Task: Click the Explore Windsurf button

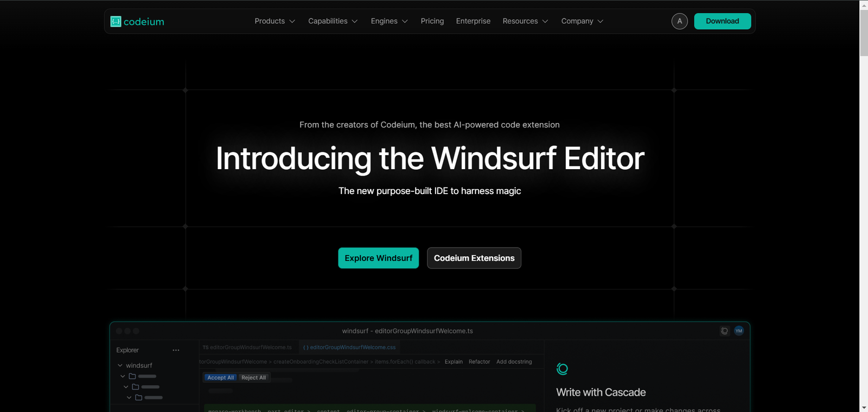Action: coord(379,258)
